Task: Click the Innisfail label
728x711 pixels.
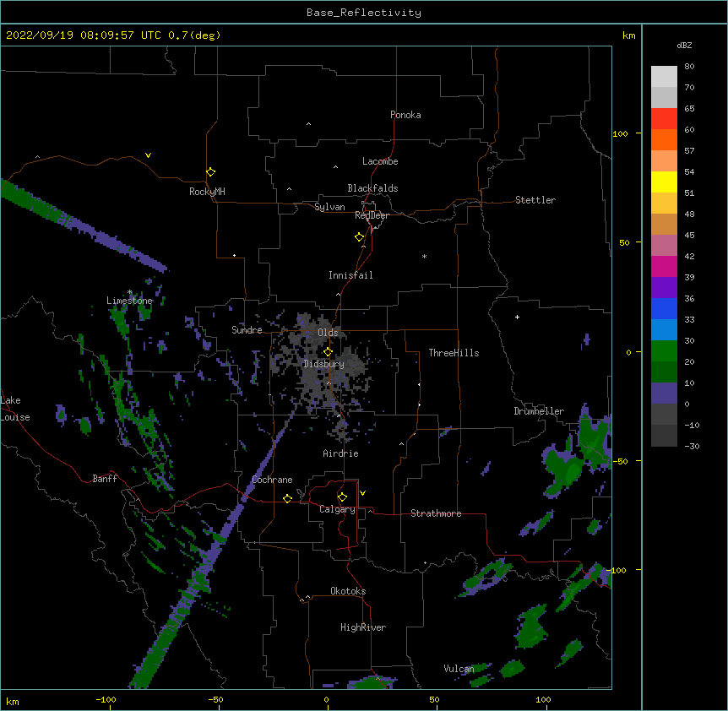Action: 350,275
